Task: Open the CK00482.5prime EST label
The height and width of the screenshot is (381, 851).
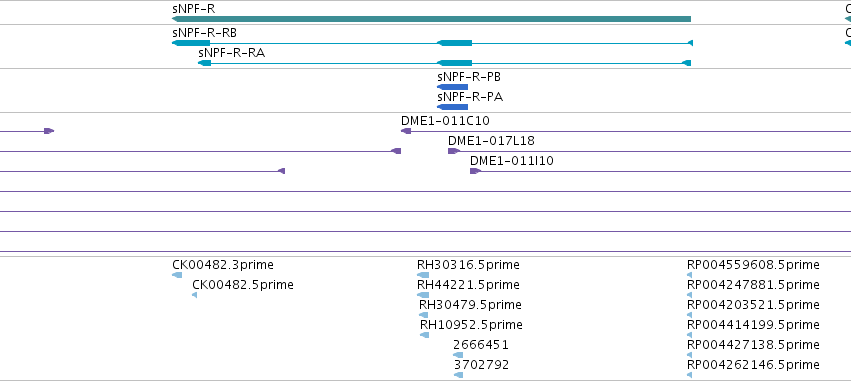Action: [243, 285]
